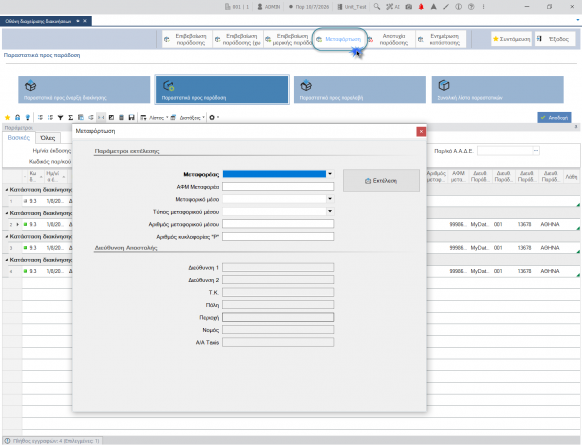Click the red notification bell icon
Viewport: 582px width, 445px height.
click(x=421, y=7)
